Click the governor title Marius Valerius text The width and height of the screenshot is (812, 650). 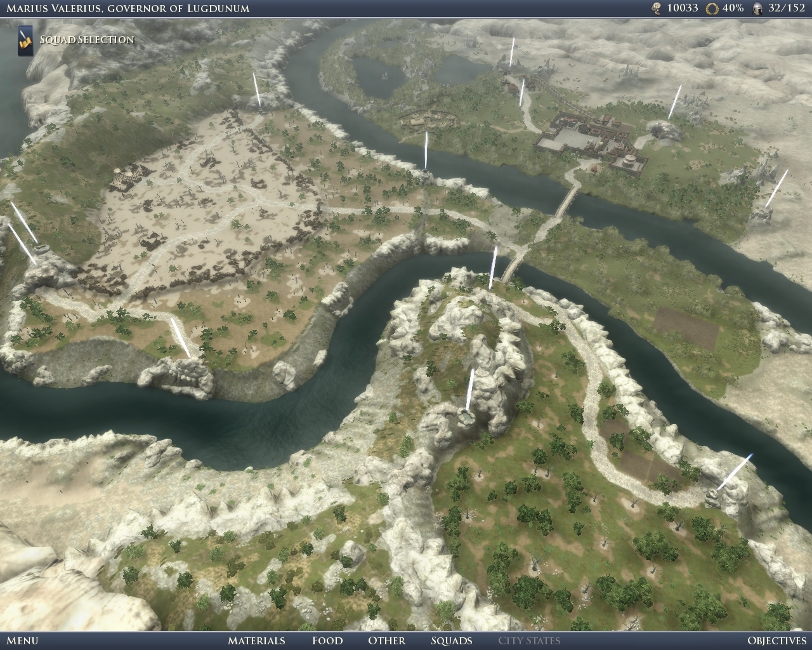(128, 8)
